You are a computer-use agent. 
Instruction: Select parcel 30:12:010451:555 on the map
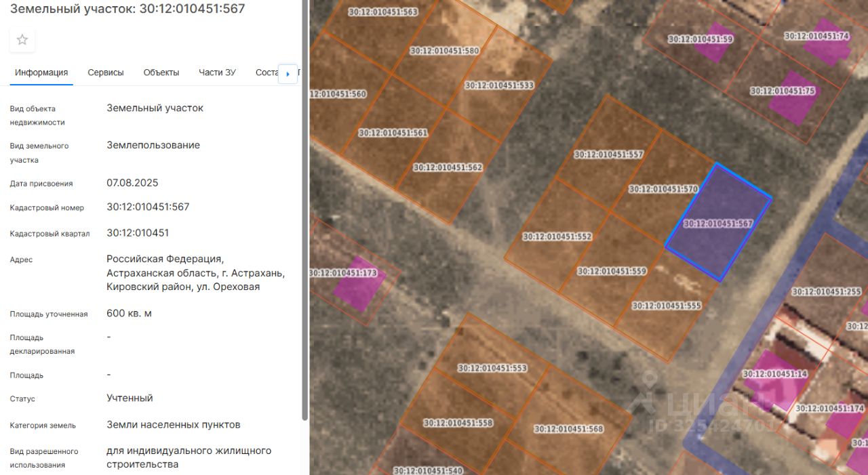(x=667, y=306)
